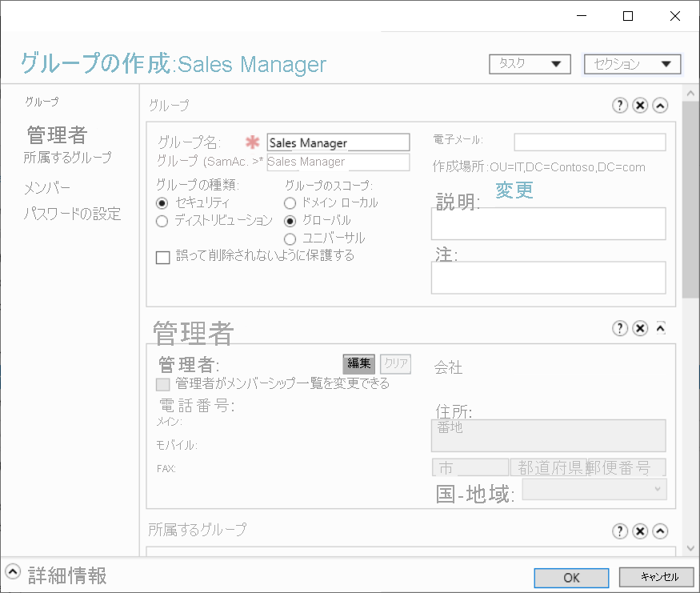Collapse the 管理者 section with its chevron icon

point(659,327)
